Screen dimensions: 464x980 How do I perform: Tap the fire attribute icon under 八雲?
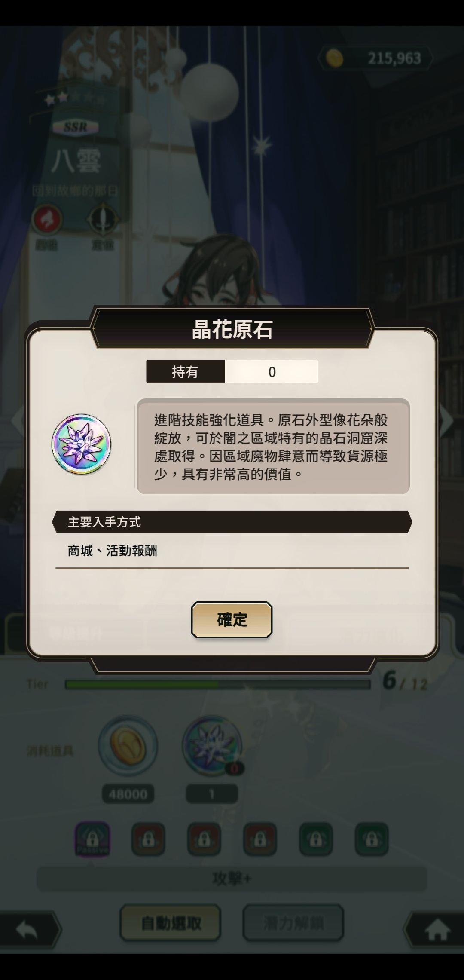pos(47,220)
